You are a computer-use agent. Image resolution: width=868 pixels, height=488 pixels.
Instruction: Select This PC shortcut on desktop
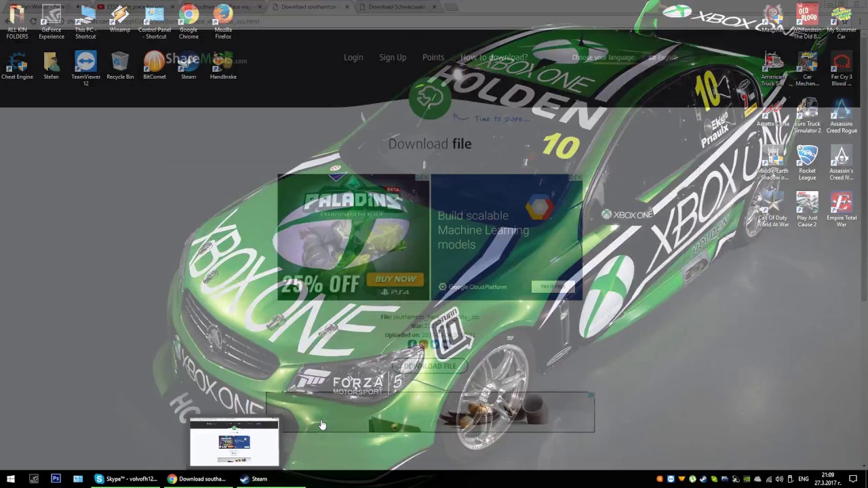point(85,22)
